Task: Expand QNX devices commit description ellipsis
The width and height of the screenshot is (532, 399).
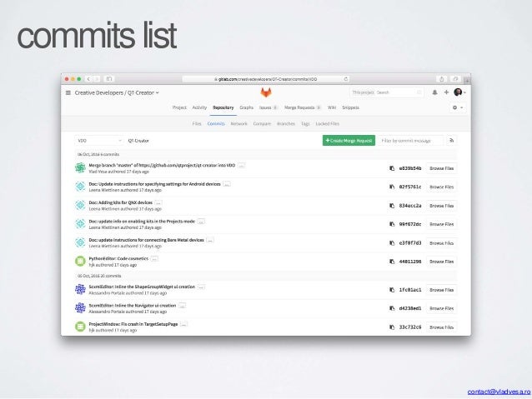Action: 158,202
